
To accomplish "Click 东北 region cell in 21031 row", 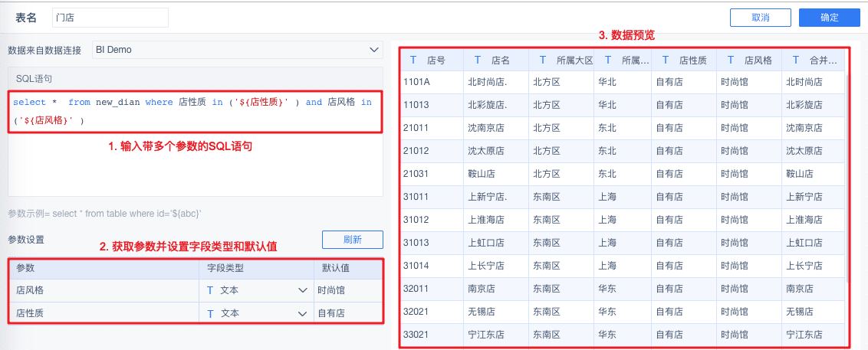I will (623, 174).
